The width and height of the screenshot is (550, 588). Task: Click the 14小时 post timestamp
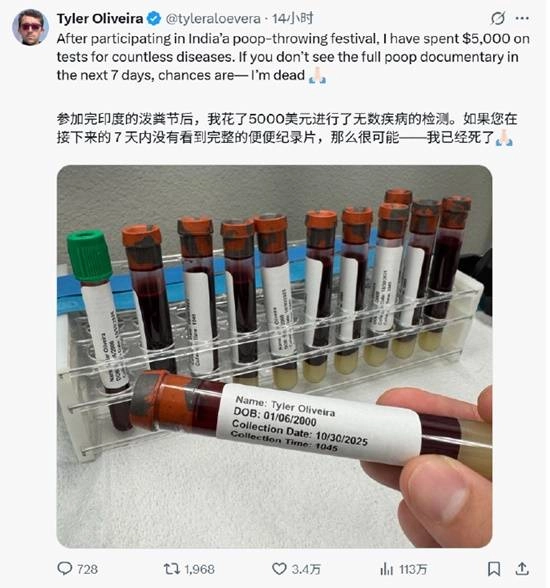(292, 18)
